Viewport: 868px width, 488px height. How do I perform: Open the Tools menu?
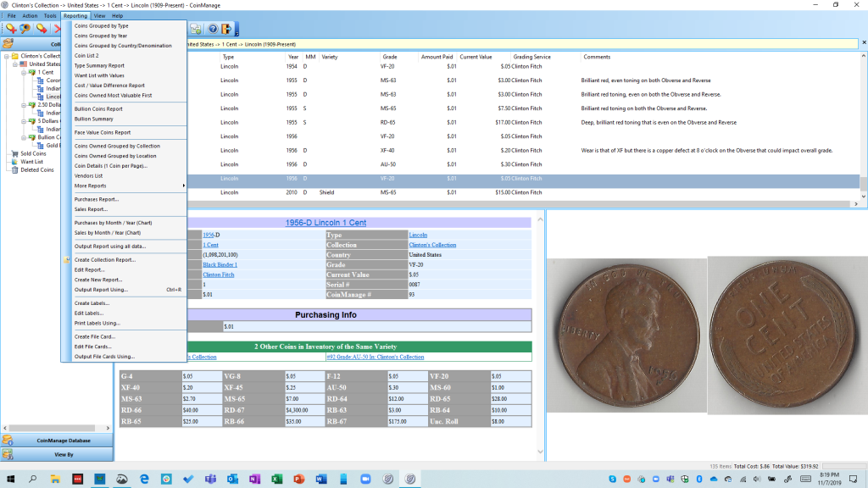click(50, 15)
